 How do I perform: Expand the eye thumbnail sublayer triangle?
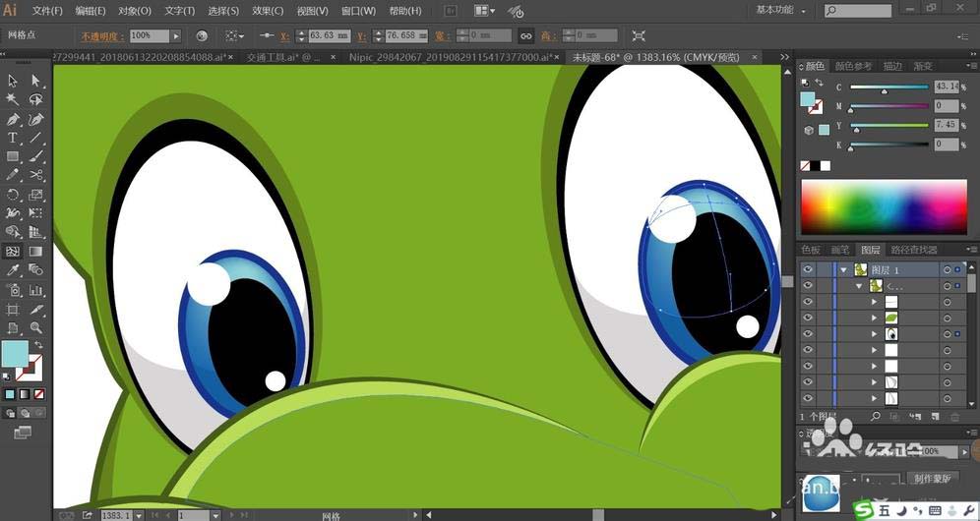875,334
